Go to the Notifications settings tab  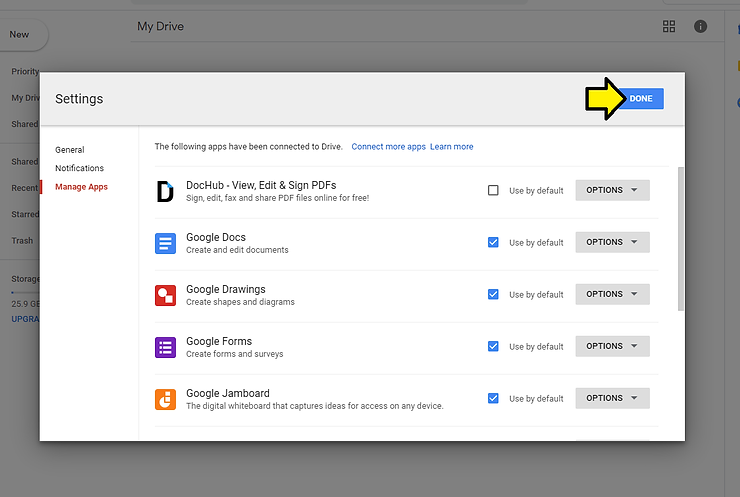point(79,168)
